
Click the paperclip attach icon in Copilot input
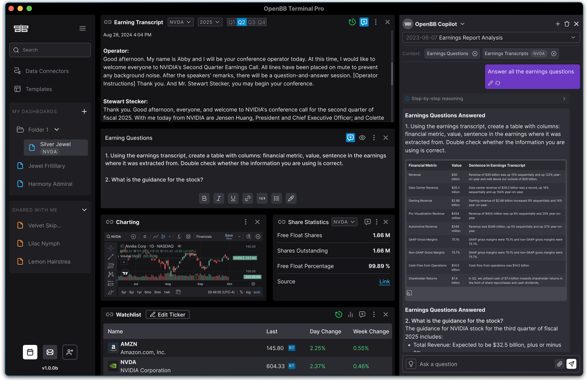pyautogui.click(x=559, y=364)
